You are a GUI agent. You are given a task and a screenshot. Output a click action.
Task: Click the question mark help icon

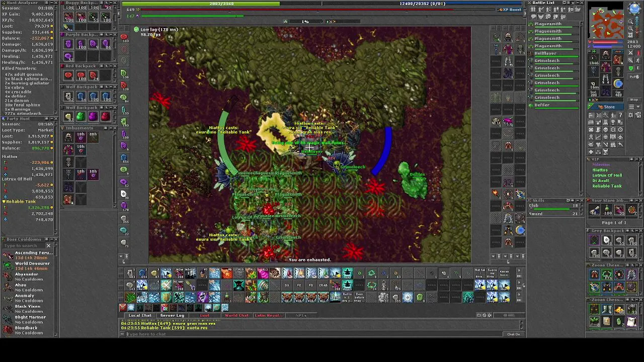click(620, 115)
